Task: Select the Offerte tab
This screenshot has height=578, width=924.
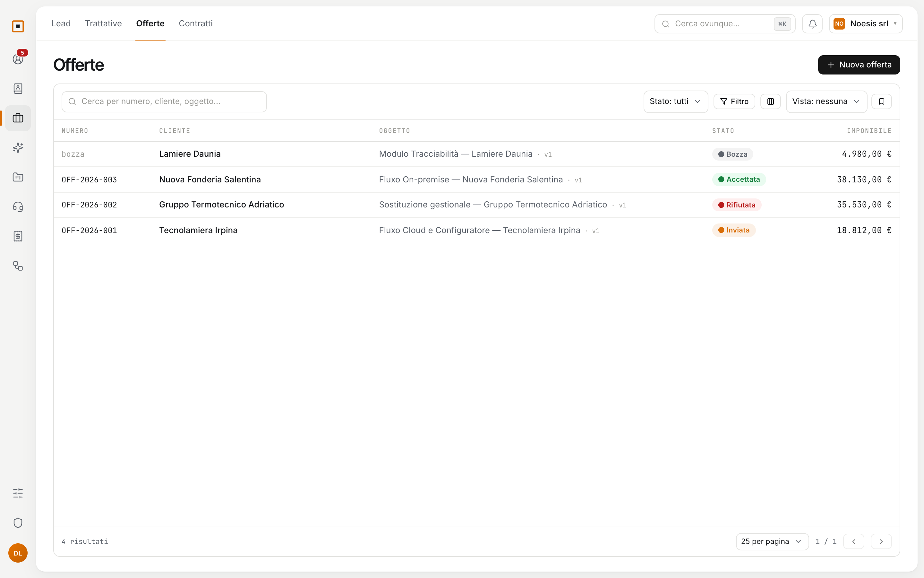Action: coord(150,23)
